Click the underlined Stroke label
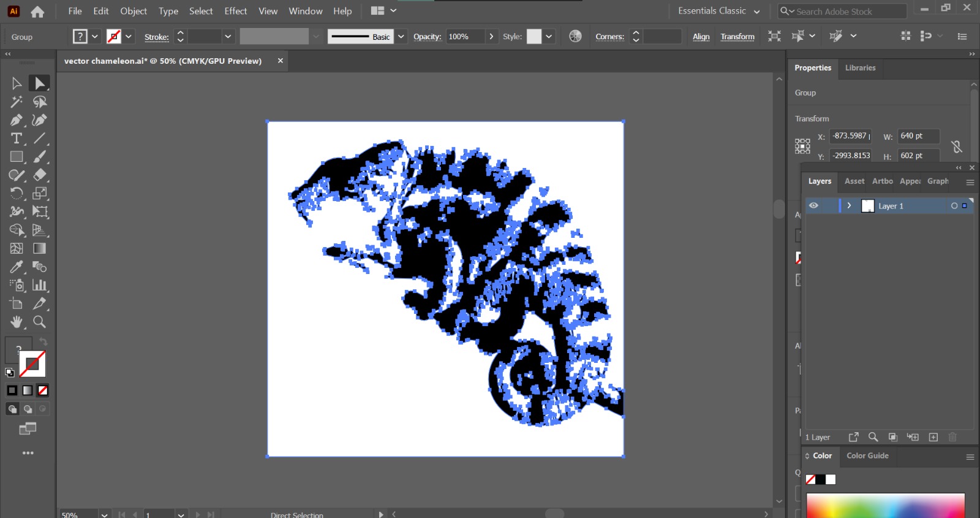The width and height of the screenshot is (980, 518). [157, 37]
